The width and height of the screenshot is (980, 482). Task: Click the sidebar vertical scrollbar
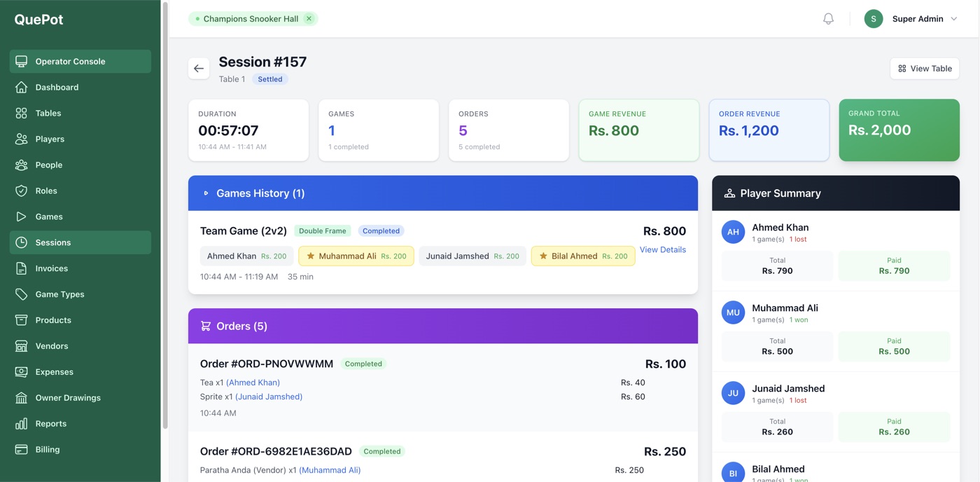click(x=165, y=210)
